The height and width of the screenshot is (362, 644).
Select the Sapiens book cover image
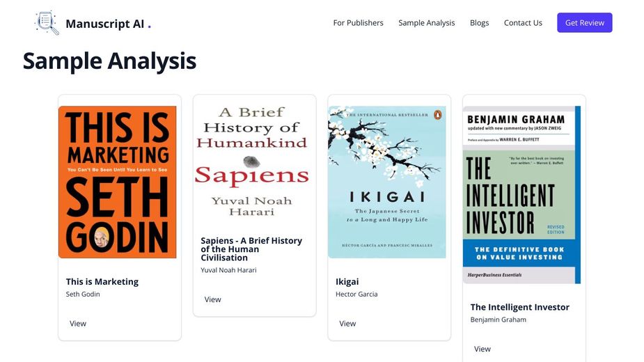(252, 162)
